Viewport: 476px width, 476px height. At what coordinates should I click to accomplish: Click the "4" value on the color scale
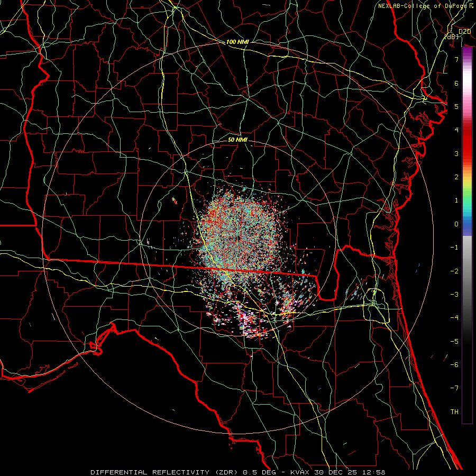[x=456, y=130]
